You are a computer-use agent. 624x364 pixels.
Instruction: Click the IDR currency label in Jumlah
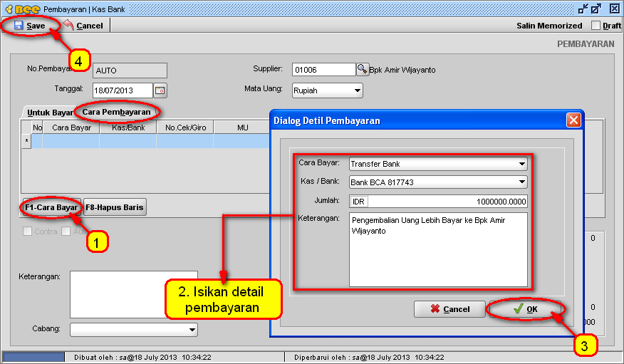pyautogui.click(x=358, y=202)
